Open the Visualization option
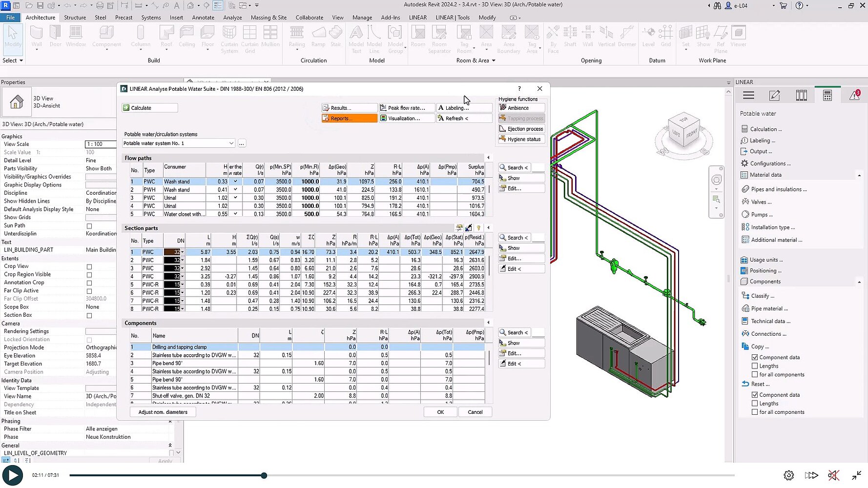868x488 pixels. coord(407,119)
